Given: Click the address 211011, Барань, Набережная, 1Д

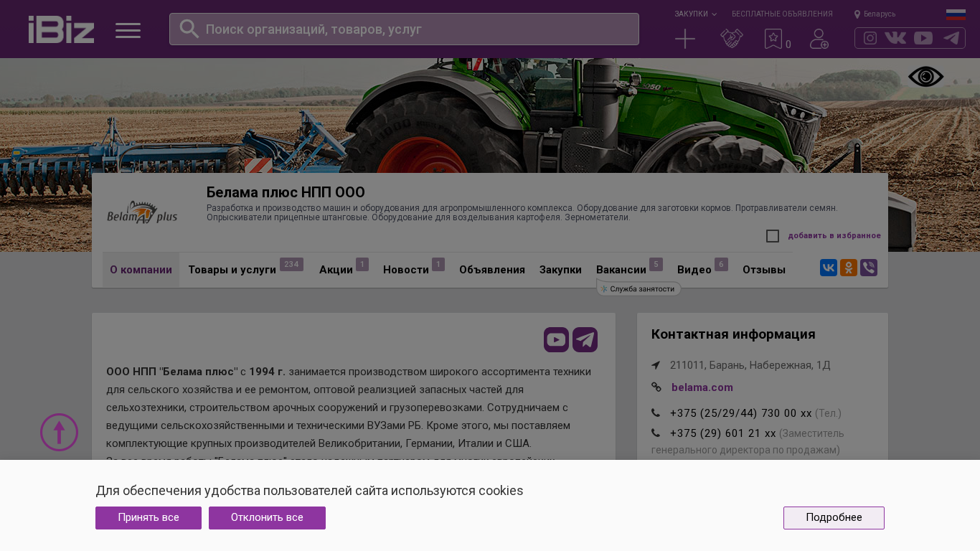Looking at the screenshot, I should coord(750,365).
